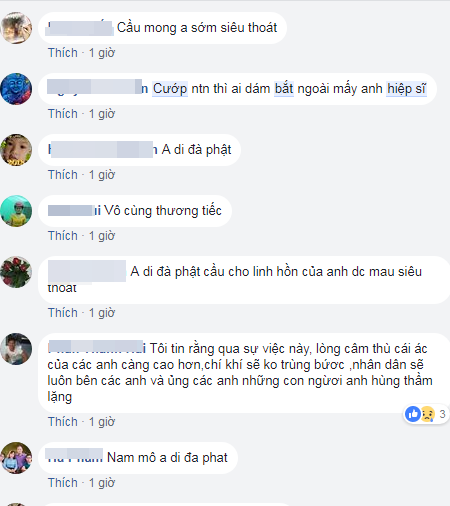Click the '1 giờ' timestamp under 'Nam mô' comment
450x506 pixels.
(102, 483)
